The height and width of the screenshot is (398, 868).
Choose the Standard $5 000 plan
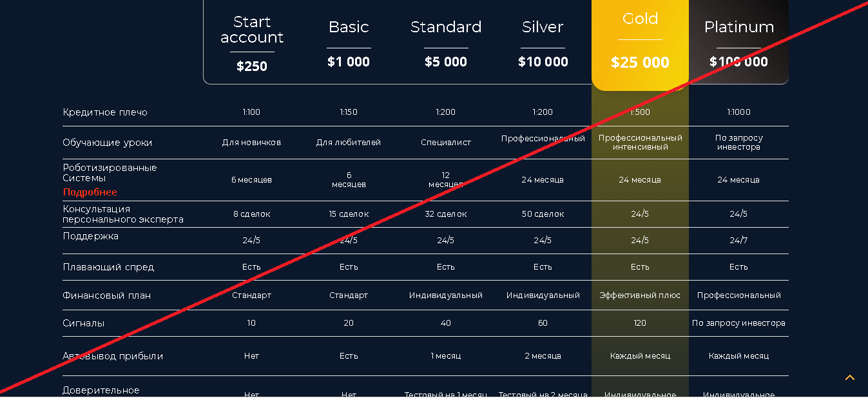446,43
